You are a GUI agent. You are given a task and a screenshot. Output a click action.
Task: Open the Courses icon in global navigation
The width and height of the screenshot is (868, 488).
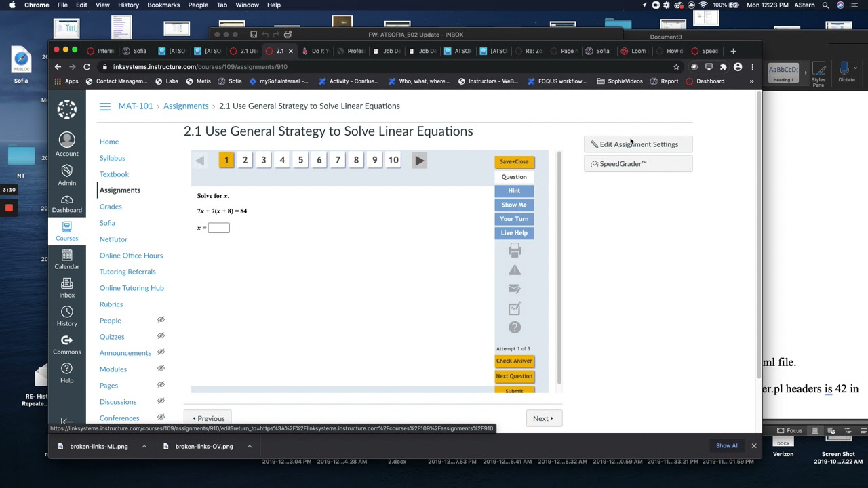pyautogui.click(x=66, y=226)
